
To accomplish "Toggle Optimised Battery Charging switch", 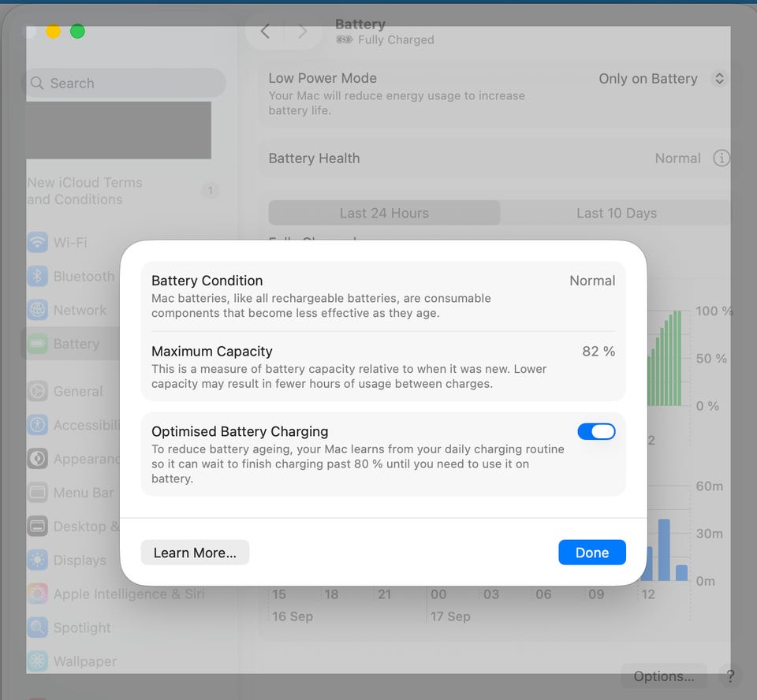I will [x=596, y=431].
